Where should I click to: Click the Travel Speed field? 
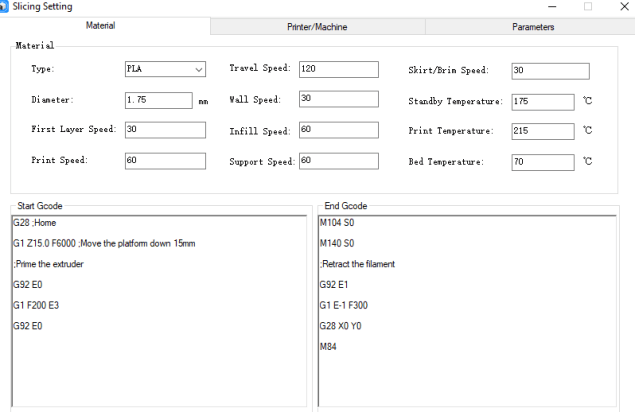point(338,69)
